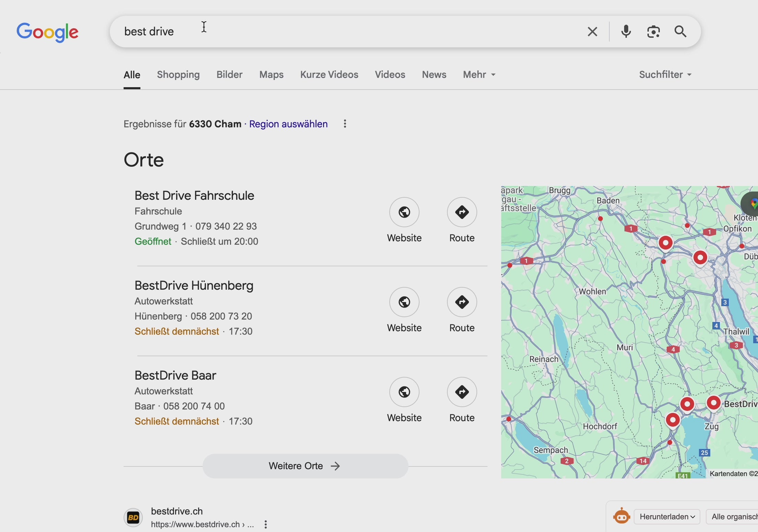The height and width of the screenshot is (532, 758).
Task: Open three-dot menu next to Region auswählen
Action: coord(345,124)
